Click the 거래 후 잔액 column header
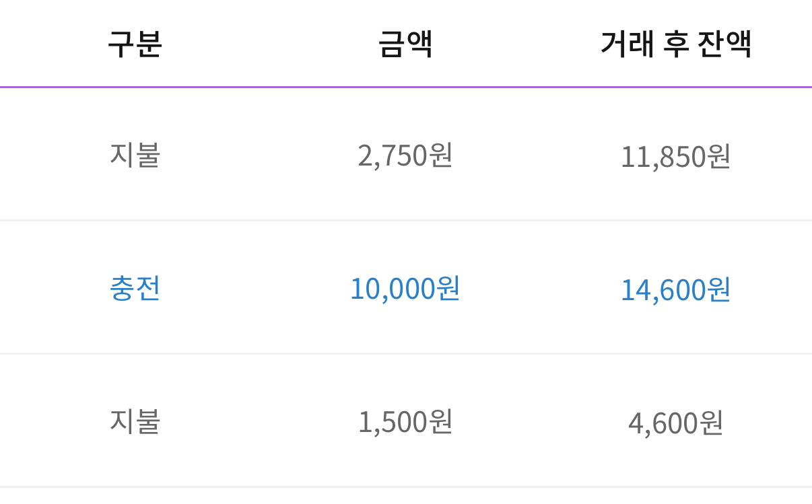Screen dimensions: 812x504 click(x=675, y=44)
